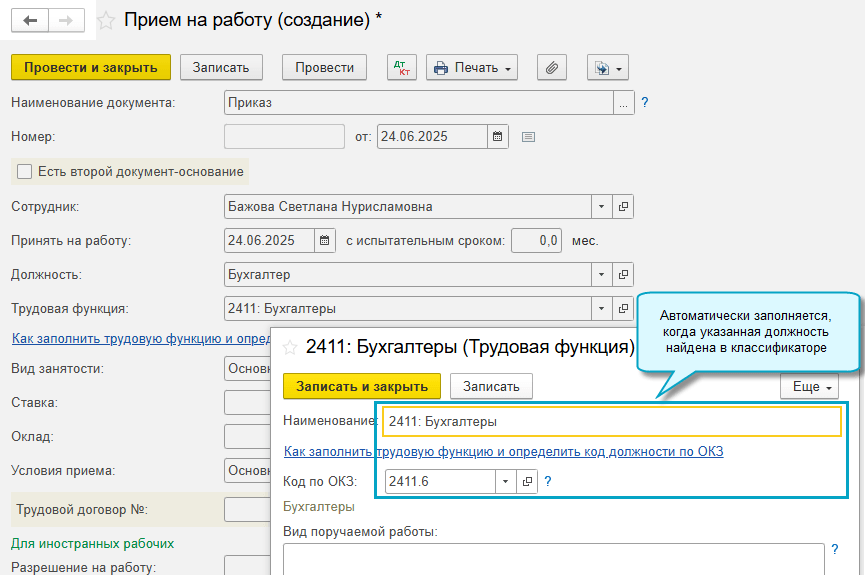
Task: Expand the Сотрудник dropdown list
Action: (602, 207)
